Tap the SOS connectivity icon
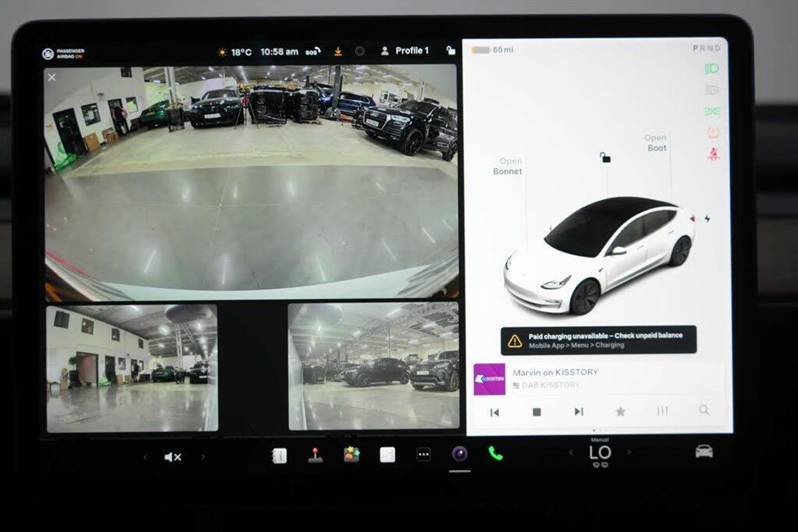The width and height of the screenshot is (798, 532). 313,52
